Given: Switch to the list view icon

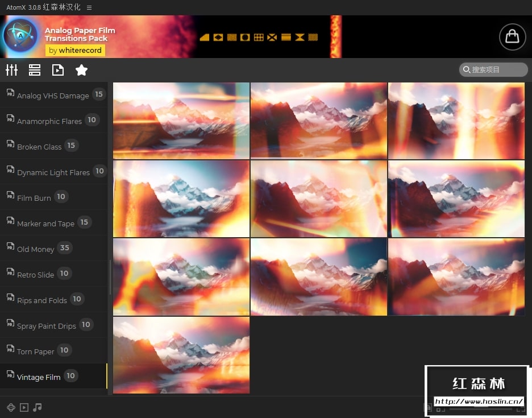Looking at the screenshot, I should tap(35, 70).
